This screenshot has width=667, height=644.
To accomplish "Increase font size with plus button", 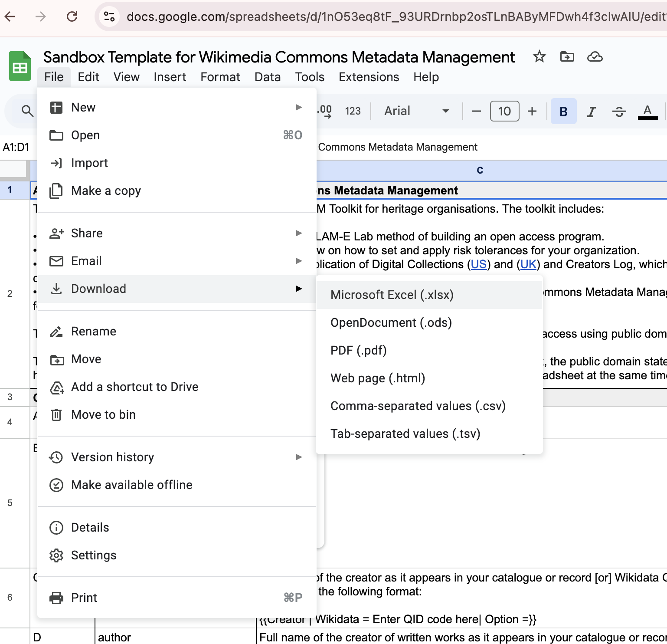I will 532,112.
